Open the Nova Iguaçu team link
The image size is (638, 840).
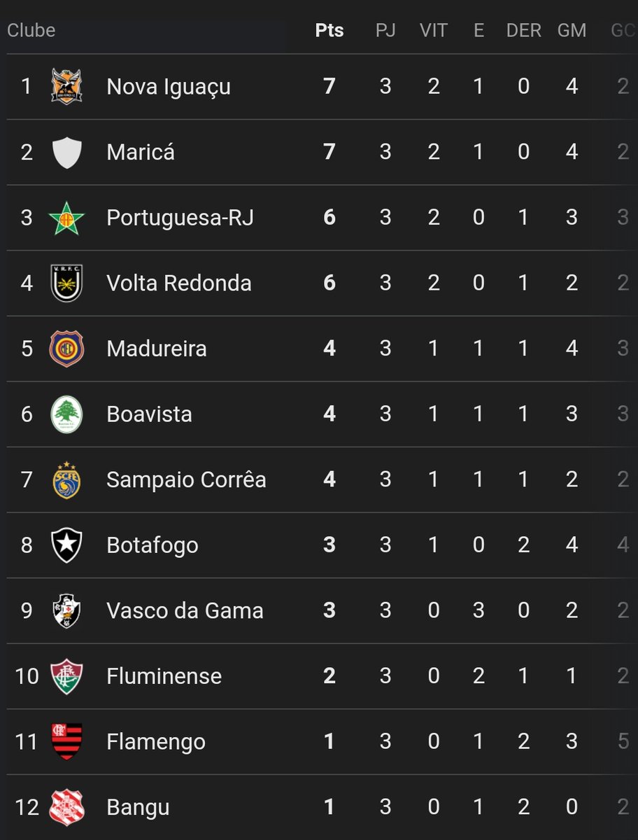169,87
